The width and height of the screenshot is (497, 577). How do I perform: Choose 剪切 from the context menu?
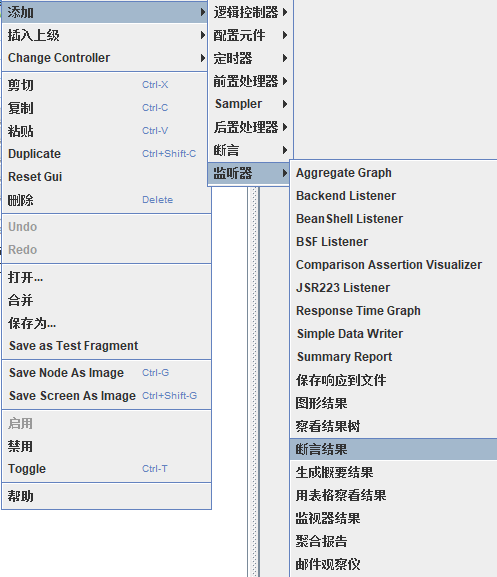tap(106, 85)
